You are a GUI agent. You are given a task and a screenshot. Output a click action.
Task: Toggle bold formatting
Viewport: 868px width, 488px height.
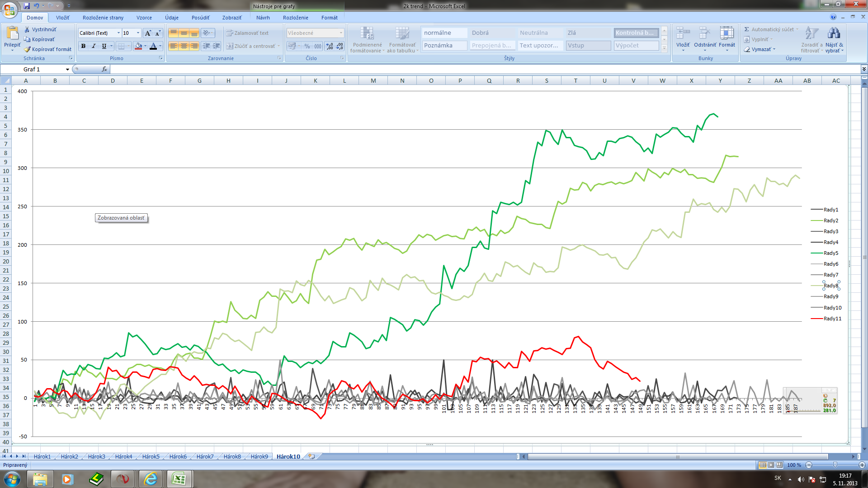point(83,46)
